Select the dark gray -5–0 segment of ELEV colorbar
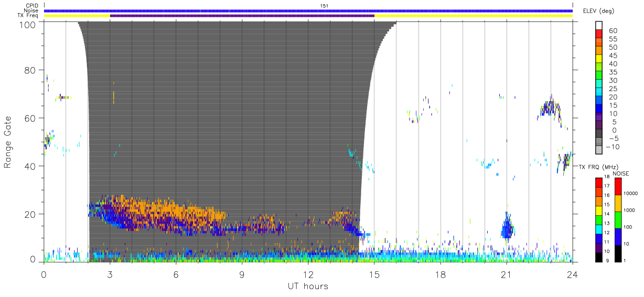Screen dimensions: 644x297 coord(599,134)
